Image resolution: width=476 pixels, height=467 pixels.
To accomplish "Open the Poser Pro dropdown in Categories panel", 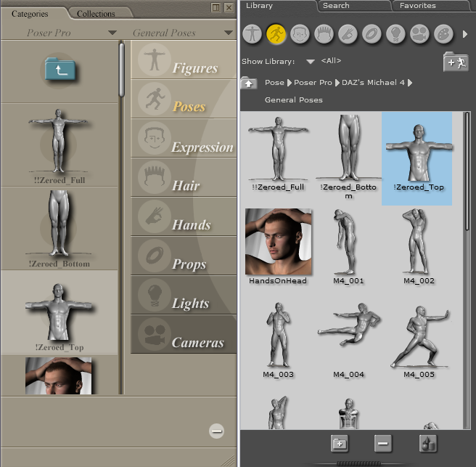I will (x=111, y=33).
